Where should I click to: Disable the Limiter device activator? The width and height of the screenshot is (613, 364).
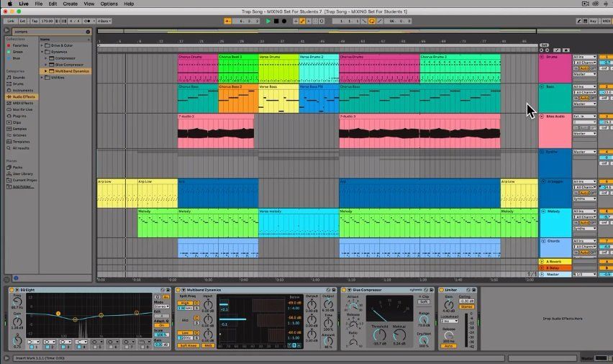[441, 290]
